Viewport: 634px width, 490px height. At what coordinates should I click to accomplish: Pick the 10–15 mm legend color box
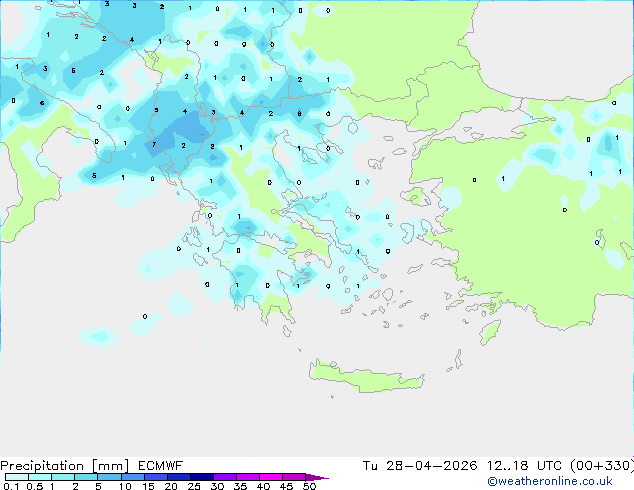pos(132,477)
